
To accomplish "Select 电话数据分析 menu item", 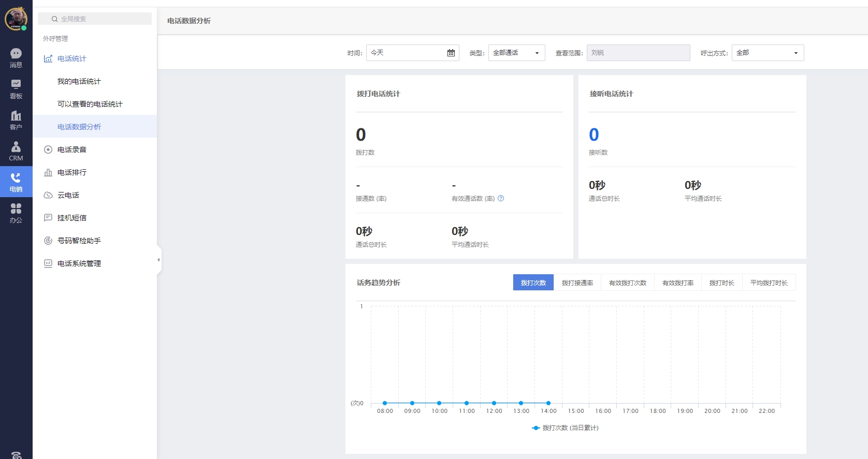I will [95, 127].
